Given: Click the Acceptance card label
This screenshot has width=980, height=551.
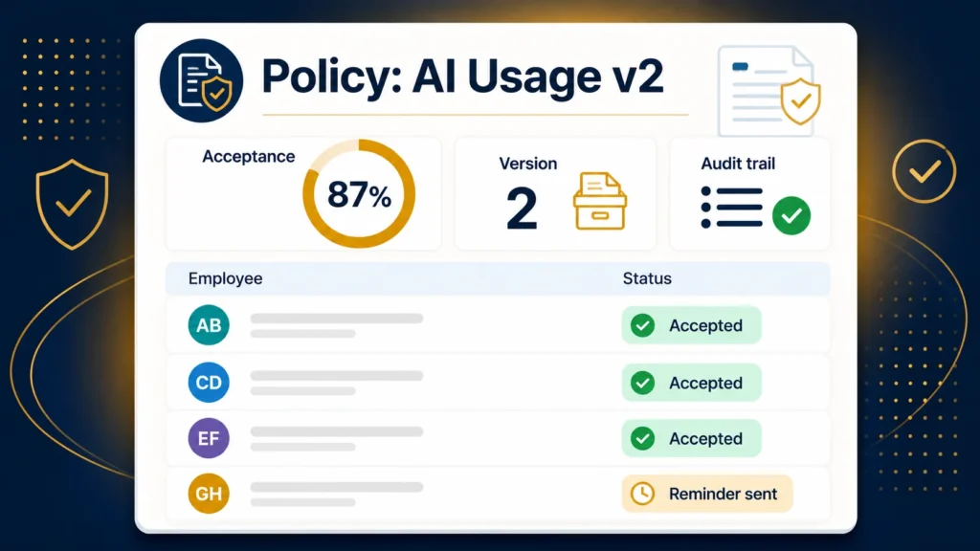Looking at the screenshot, I should (x=248, y=156).
